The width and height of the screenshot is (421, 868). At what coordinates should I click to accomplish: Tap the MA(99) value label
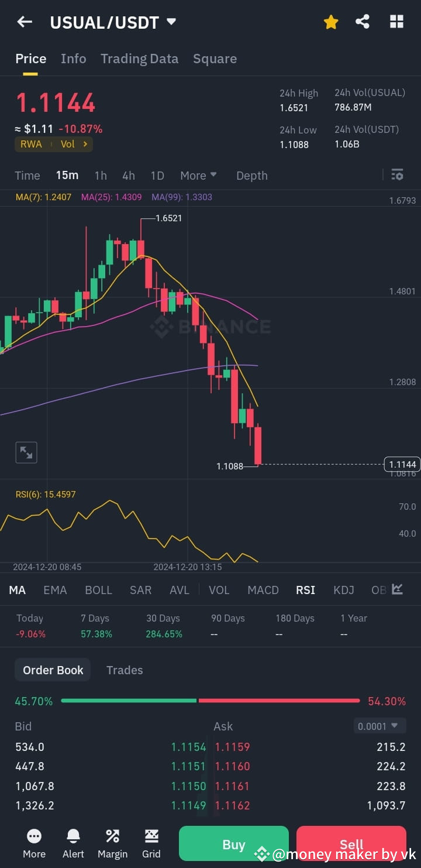click(182, 197)
